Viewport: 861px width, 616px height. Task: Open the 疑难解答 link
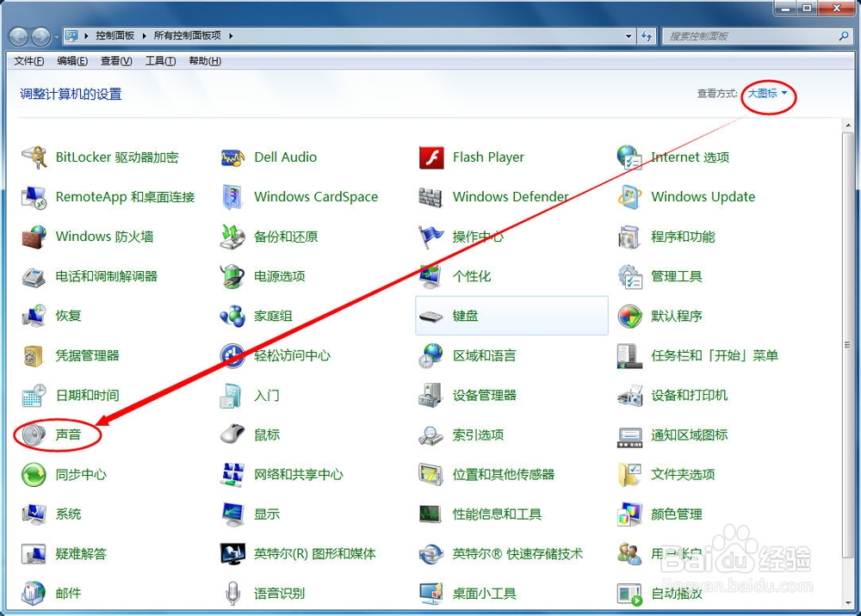(81, 554)
